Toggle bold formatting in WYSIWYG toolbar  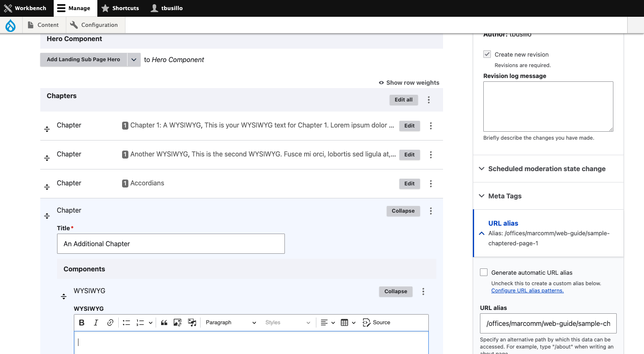pyautogui.click(x=82, y=323)
